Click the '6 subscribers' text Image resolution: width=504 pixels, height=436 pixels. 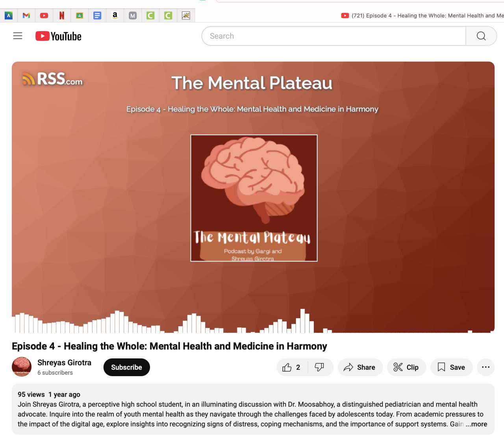[x=55, y=373]
